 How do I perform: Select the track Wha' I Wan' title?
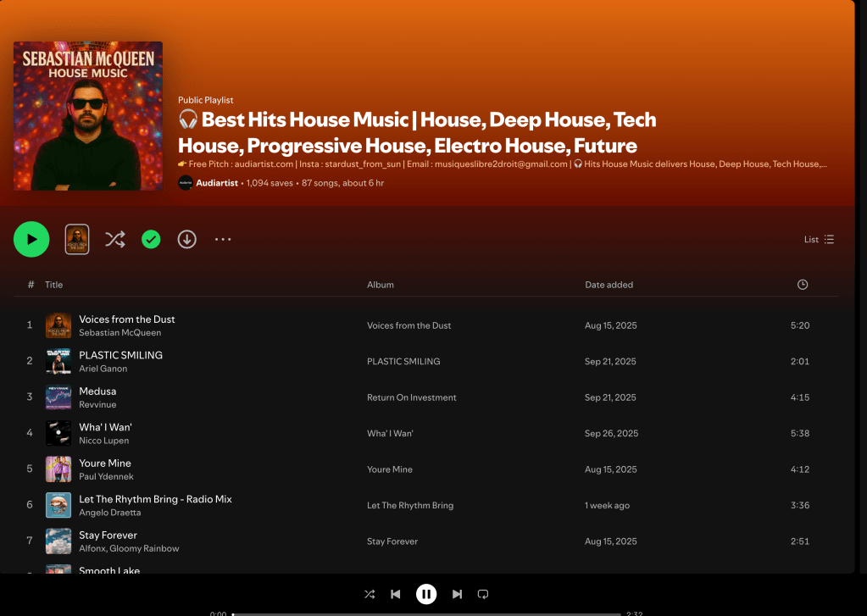coord(105,427)
